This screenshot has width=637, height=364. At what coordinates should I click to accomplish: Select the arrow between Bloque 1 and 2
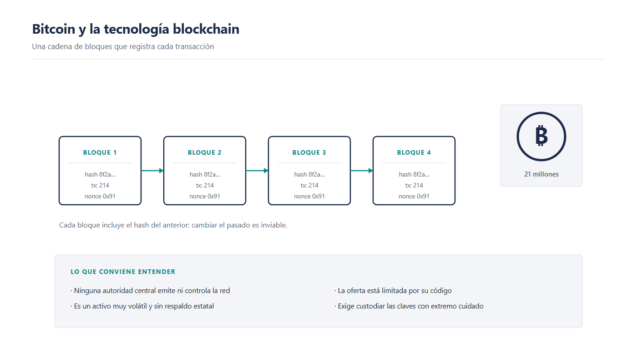152,171
